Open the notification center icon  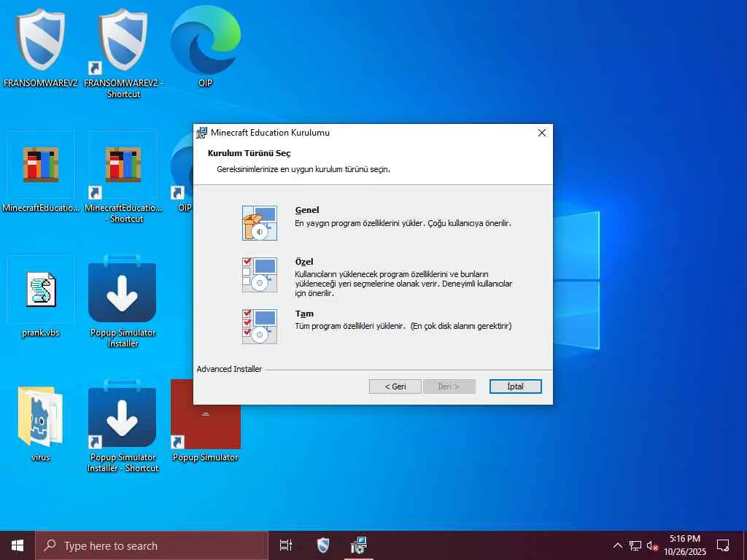pyautogui.click(x=723, y=545)
